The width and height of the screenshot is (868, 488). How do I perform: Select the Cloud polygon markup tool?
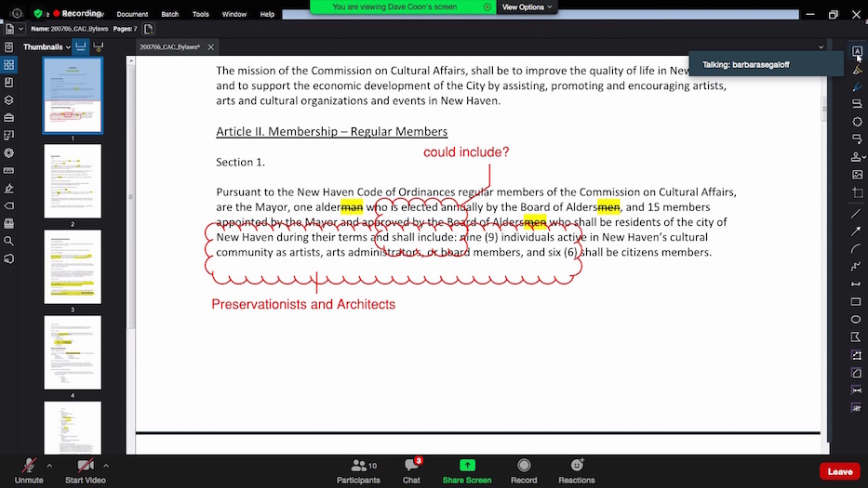pos(857,122)
